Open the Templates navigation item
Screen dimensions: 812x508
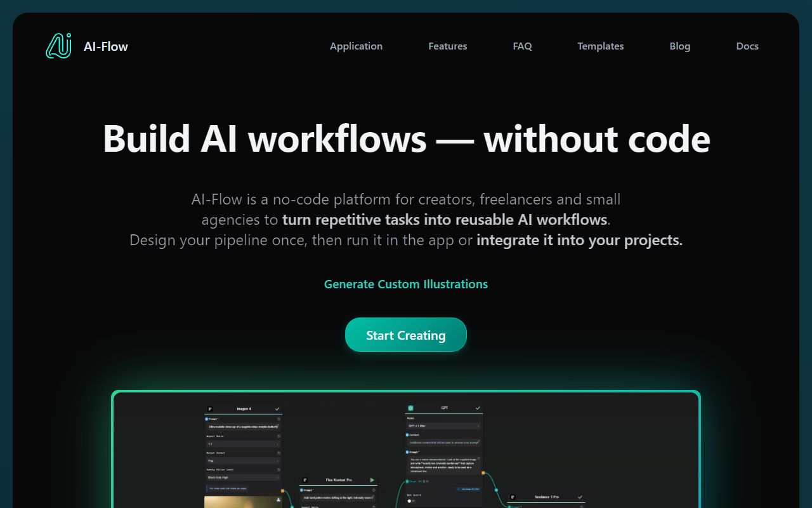[x=600, y=46]
